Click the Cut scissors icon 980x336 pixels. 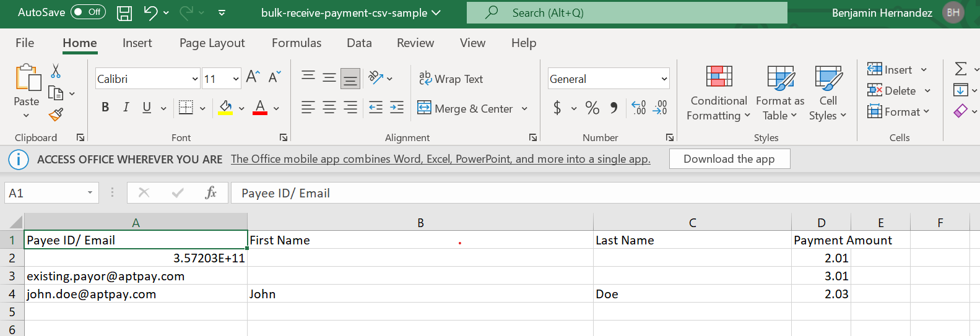pos(56,71)
